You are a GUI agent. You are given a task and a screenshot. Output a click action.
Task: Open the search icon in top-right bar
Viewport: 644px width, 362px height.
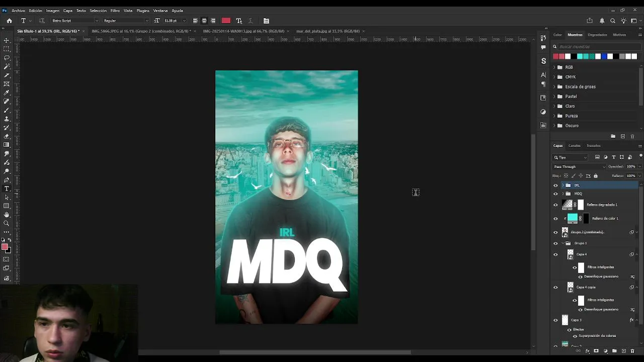[x=612, y=21]
